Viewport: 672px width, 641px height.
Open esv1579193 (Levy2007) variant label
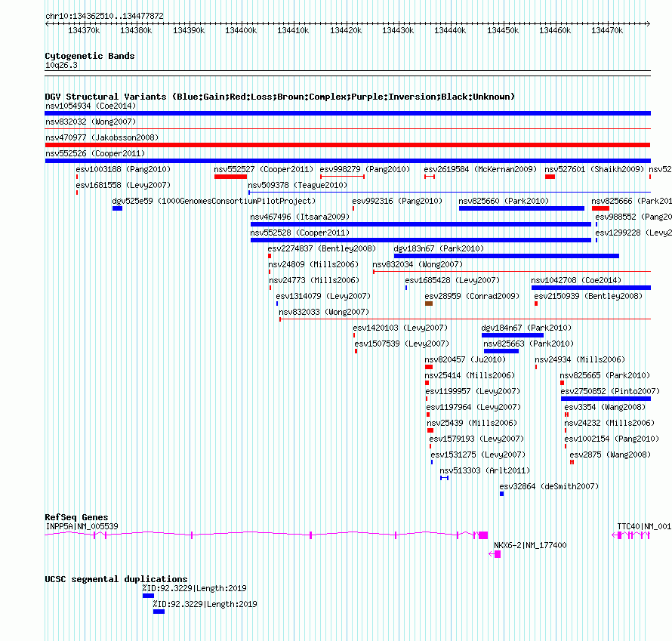(x=476, y=439)
